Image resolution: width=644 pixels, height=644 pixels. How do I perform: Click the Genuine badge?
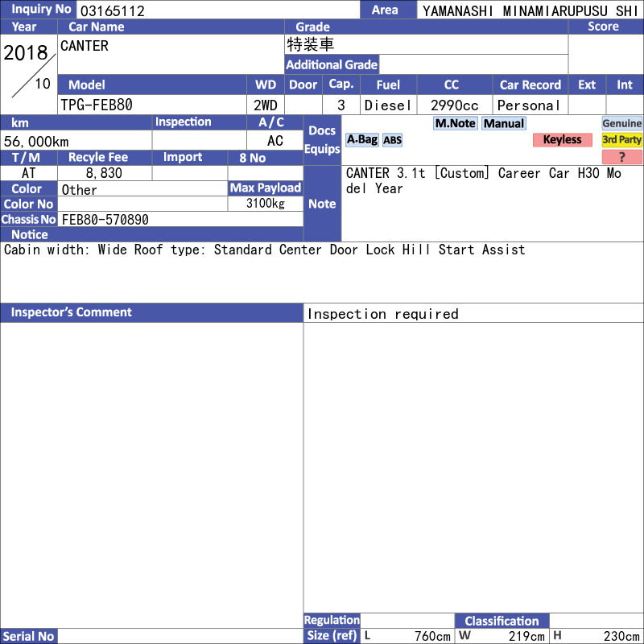[x=621, y=123]
